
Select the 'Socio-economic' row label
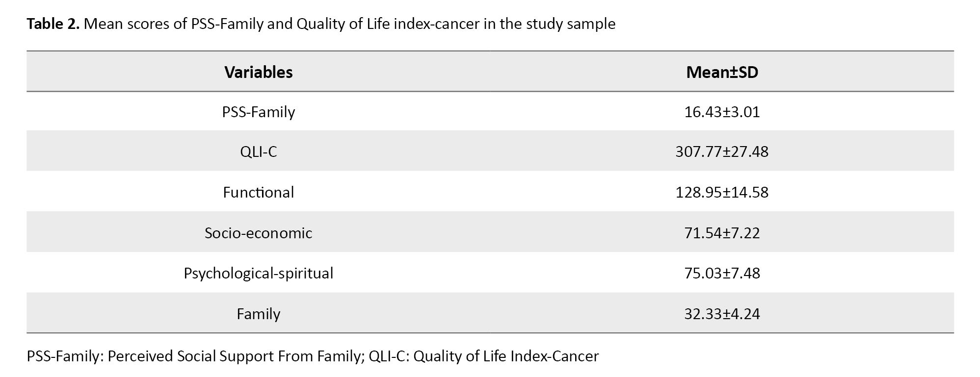(x=259, y=232)
